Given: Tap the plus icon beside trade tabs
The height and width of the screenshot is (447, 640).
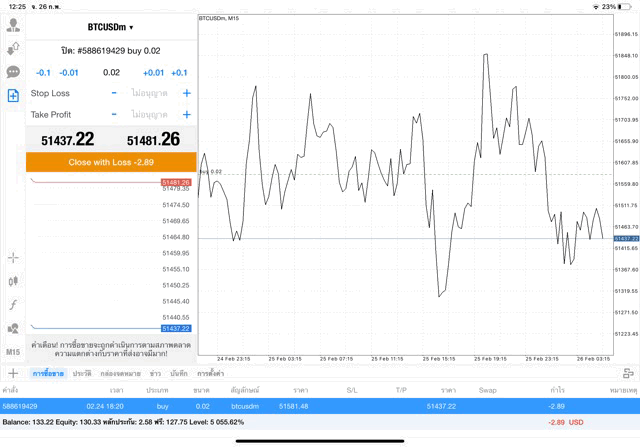Looking at the screenshot, I should (13, 372).
